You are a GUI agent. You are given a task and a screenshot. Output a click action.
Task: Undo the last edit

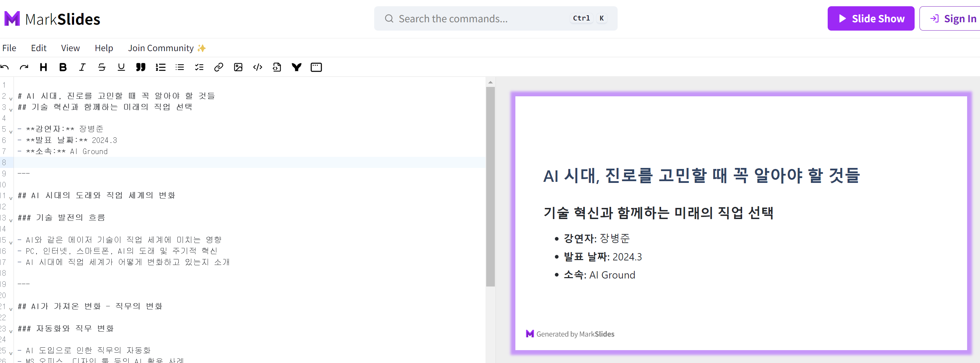[x=4, y=67]
